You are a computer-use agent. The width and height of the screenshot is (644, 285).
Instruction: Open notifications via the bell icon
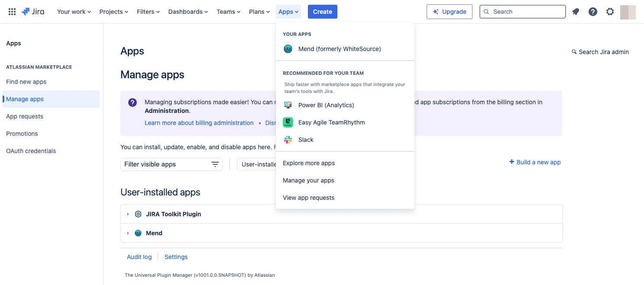(x=576, y=12)
